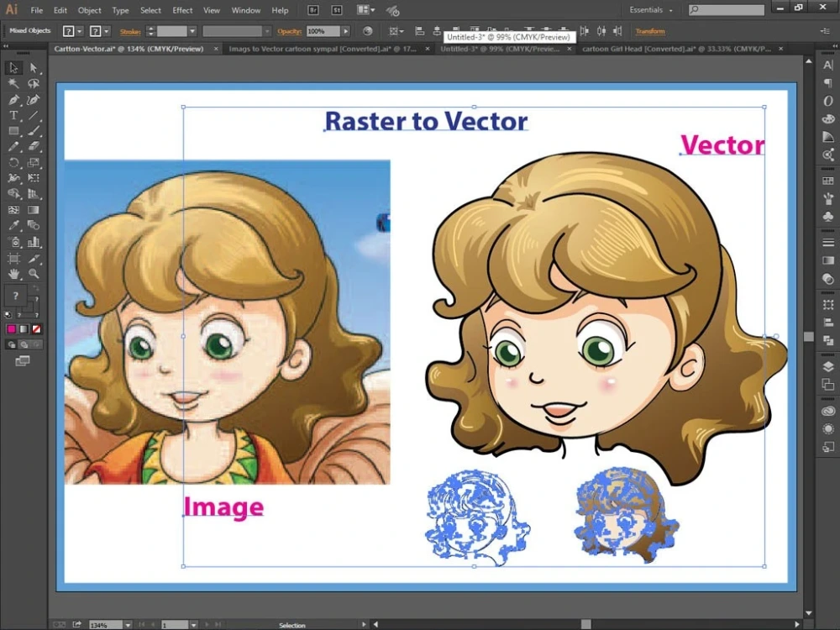This screenshot has width=840, height=630.
Task: Switch to cartoon Girl Head [Converted].ai tab
Action: [676, 49]
